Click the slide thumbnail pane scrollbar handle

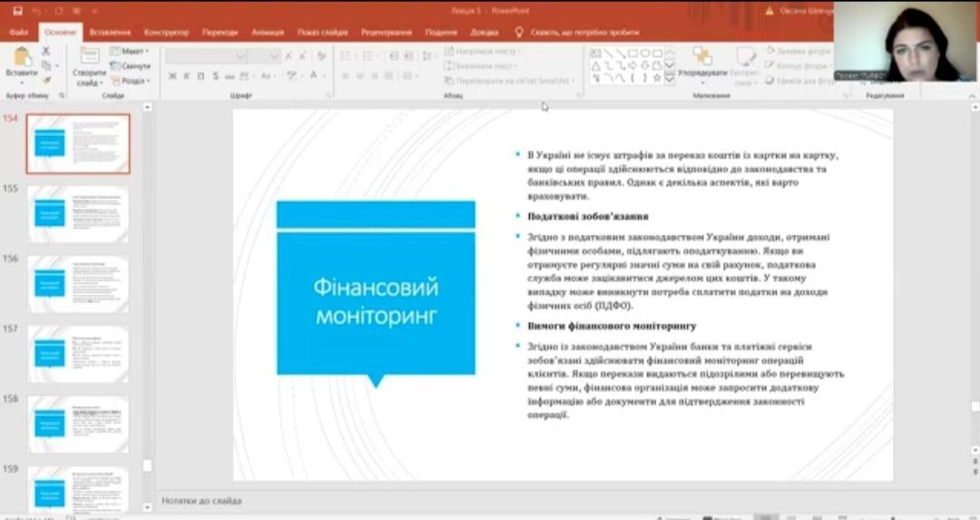(148, 466)
